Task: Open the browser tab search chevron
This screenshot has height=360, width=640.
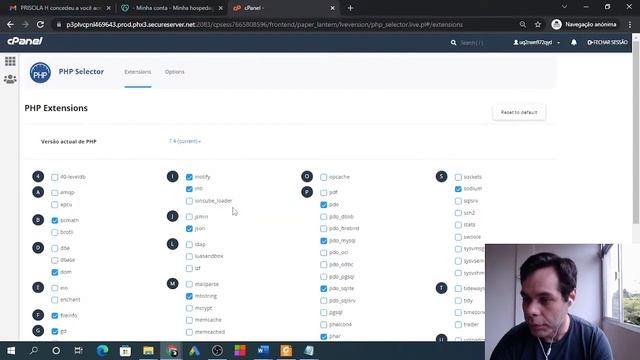Action: point(564,7)
